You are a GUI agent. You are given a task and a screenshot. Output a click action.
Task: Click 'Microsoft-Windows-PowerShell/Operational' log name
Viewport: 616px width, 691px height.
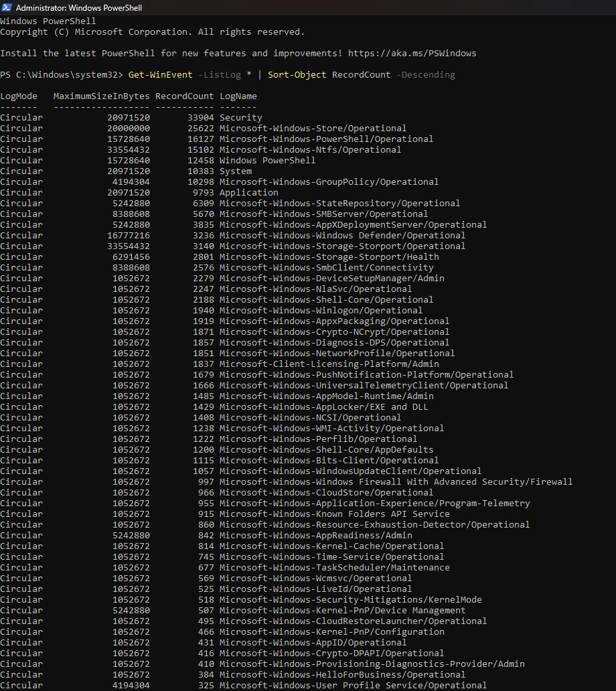pyautogui.click(x=326, y=139)
